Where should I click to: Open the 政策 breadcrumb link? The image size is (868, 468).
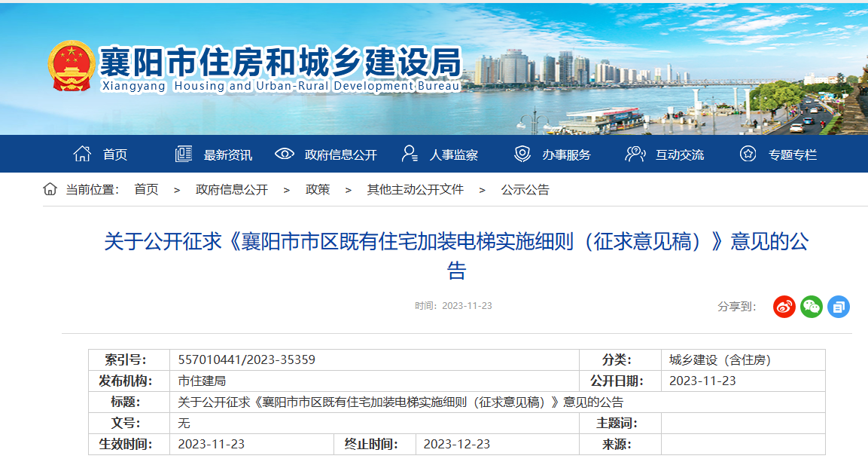317,190
